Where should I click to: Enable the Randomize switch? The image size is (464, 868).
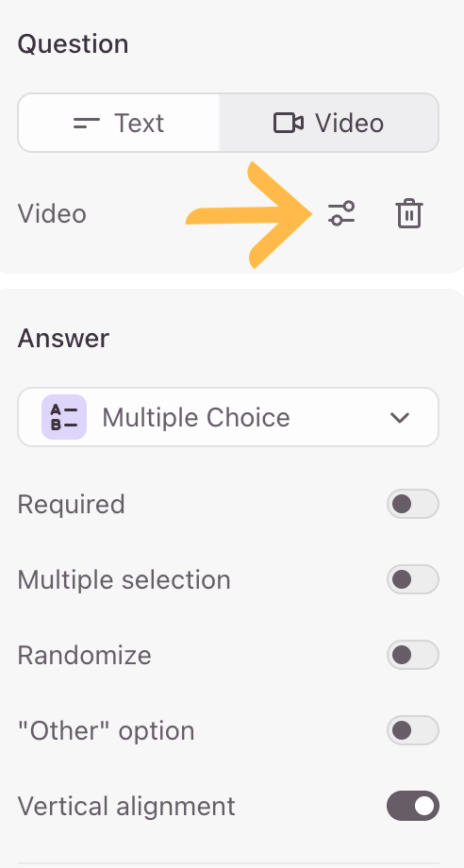tap(412, 655)
